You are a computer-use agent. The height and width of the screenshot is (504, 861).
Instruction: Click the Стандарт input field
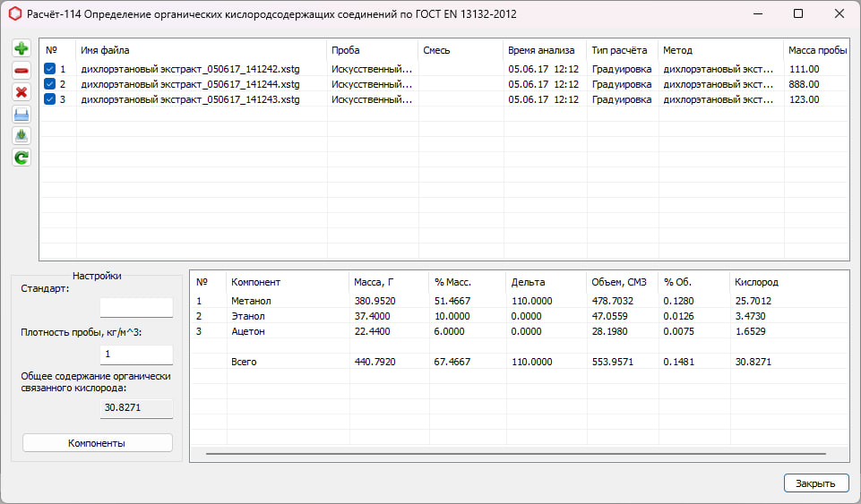[x=136, y=308]
